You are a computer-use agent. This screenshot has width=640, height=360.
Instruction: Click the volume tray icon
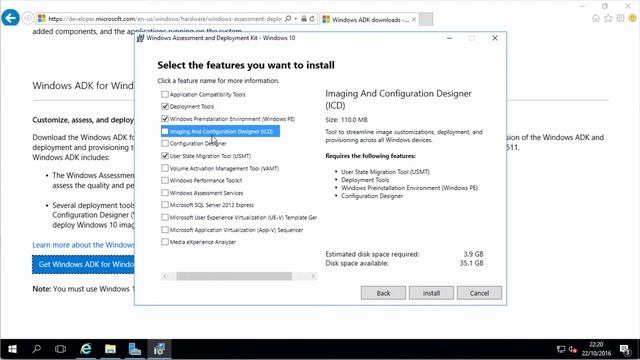(573, 349)
